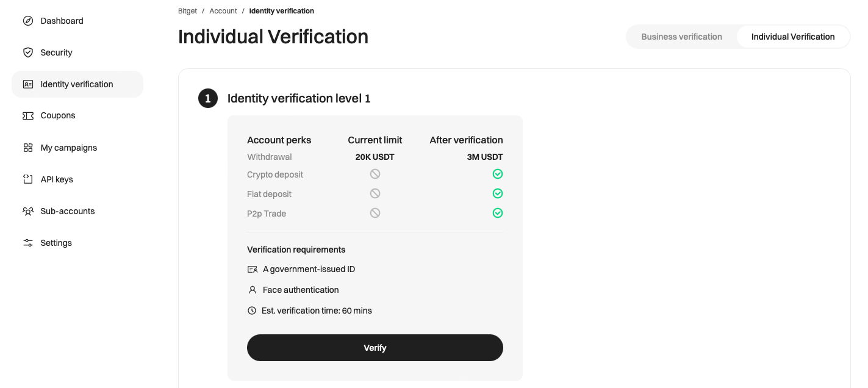Click the P2p Trade green checkmark
Screen dimensions: 868x388
click(x=498, y=213)
